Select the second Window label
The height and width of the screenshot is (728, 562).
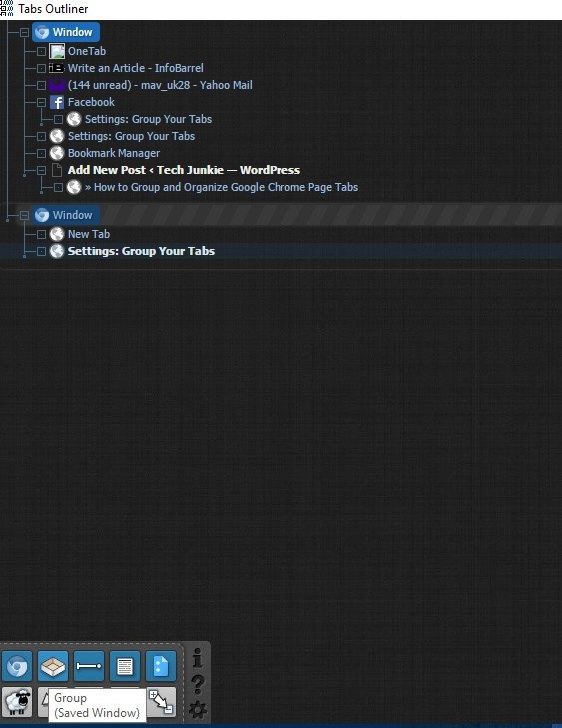[x=73, y=215]
